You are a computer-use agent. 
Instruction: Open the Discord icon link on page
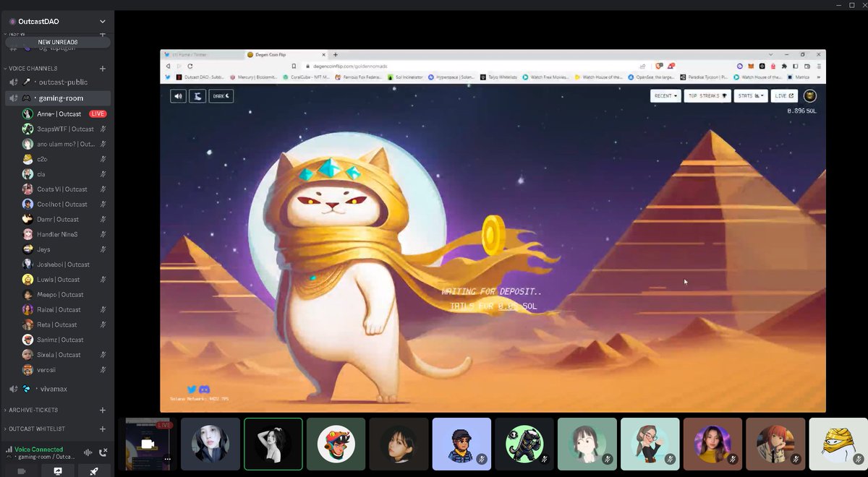pyautogui.click(x=205, y=390)
